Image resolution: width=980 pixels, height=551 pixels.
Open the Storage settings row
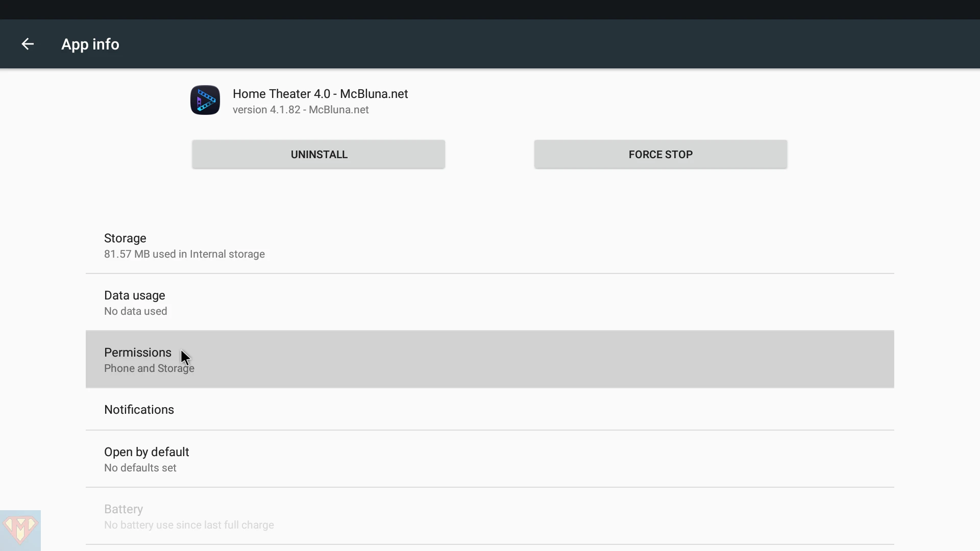[490, 245]
